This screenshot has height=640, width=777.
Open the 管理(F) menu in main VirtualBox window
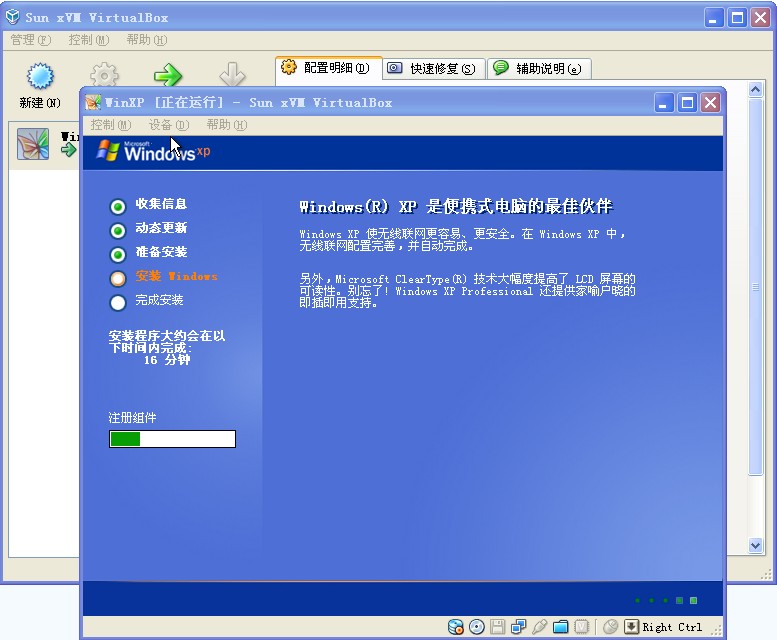(31, 40)
